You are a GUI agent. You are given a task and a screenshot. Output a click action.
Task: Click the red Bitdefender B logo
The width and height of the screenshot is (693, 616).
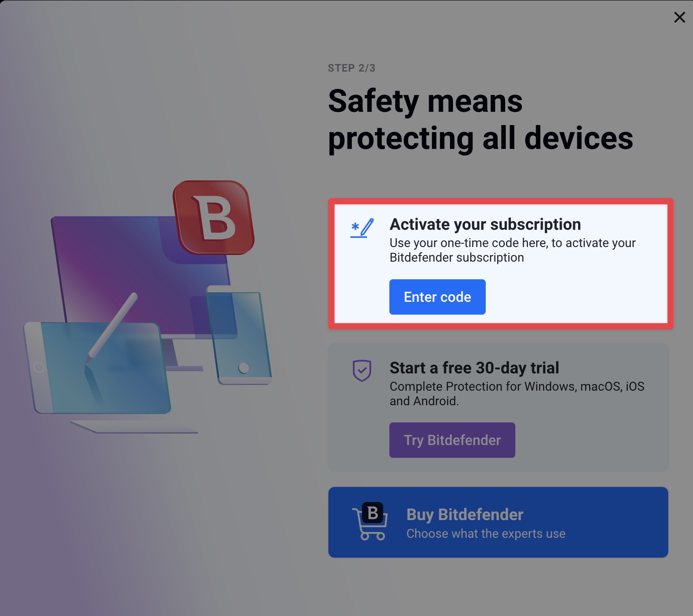click(x=213, y=217)
